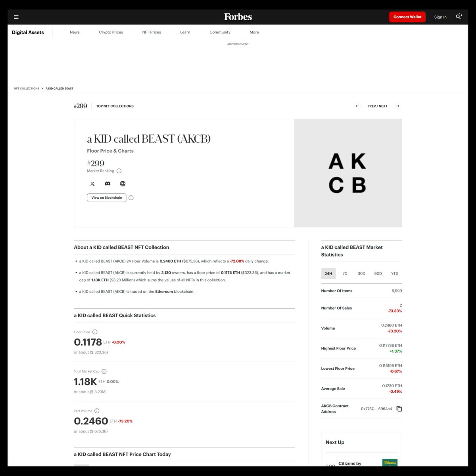Open the website globe icon
The height and width of the screenshot is (476, 476).
click(x=123, y=184)
